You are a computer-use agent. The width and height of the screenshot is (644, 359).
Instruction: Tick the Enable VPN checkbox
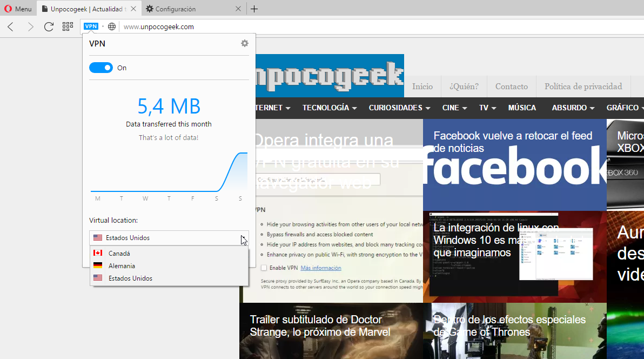[x=264, y=268]
